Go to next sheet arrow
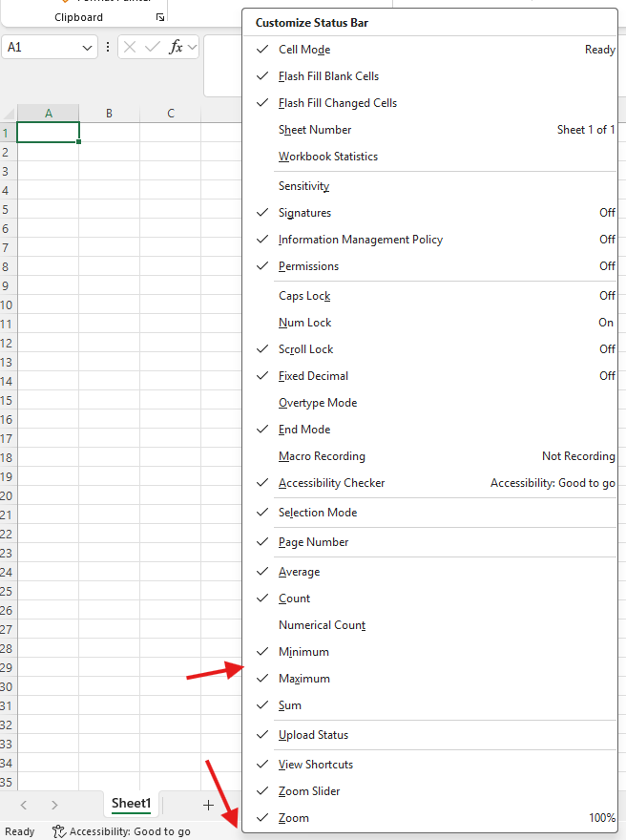The image size is (626, 840). point(54,805)
